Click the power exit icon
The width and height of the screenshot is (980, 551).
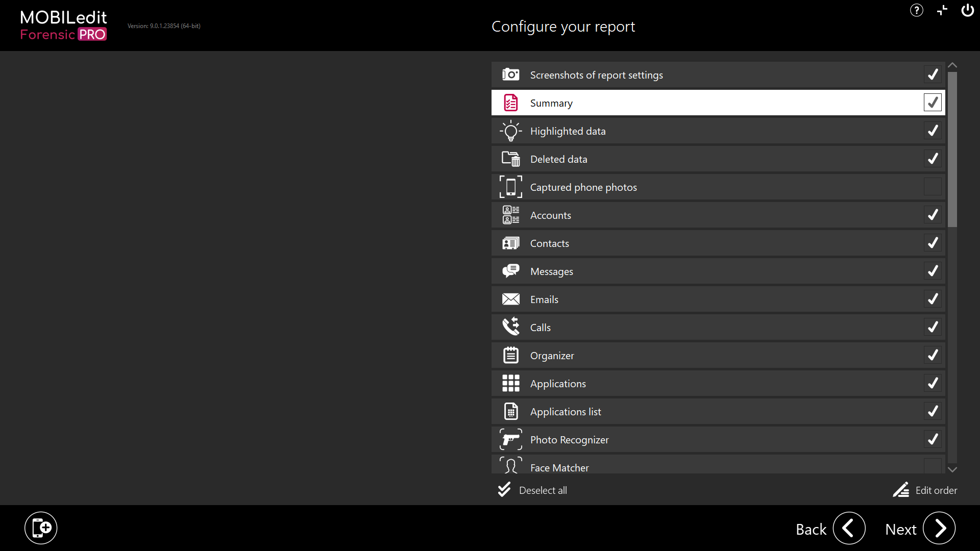(x=967, y=10)
